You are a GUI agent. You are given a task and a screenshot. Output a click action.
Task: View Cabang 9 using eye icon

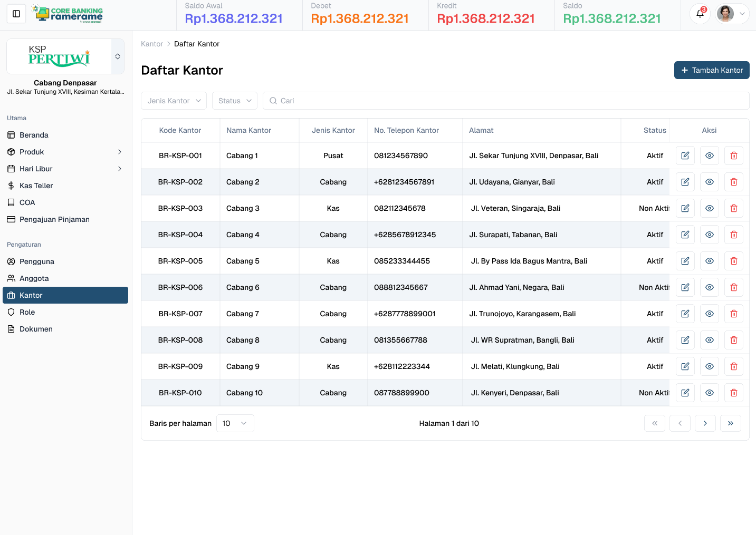tap(709, 366)
